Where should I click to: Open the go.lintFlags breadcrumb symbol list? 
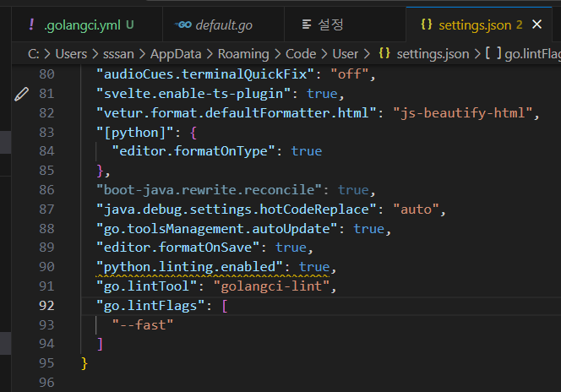coord(532,54)
